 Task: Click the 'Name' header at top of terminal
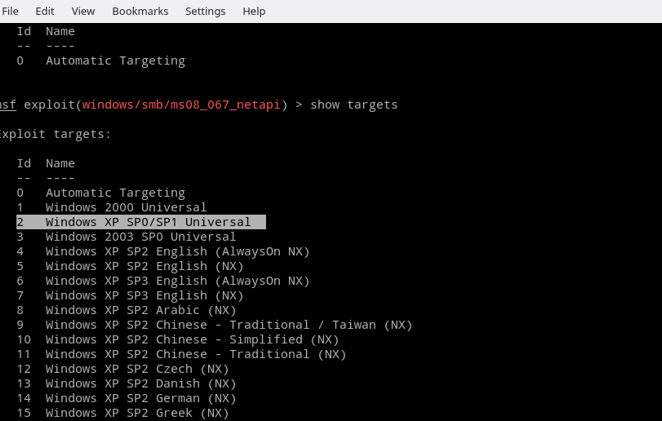(x=60, y=31)
